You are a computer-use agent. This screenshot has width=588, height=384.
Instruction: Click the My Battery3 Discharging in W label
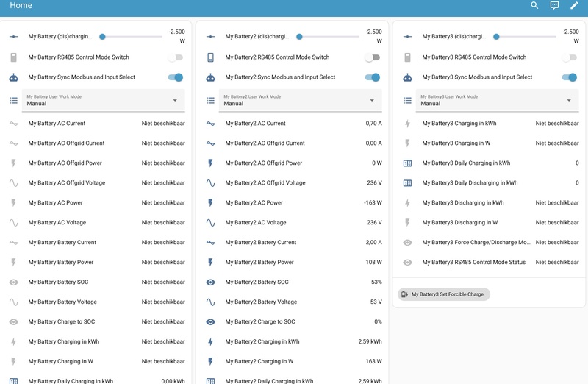tap(460, 223)
